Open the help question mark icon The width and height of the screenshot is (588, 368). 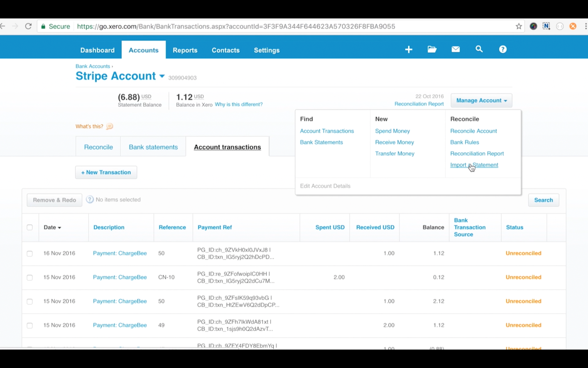pos(502,49)
